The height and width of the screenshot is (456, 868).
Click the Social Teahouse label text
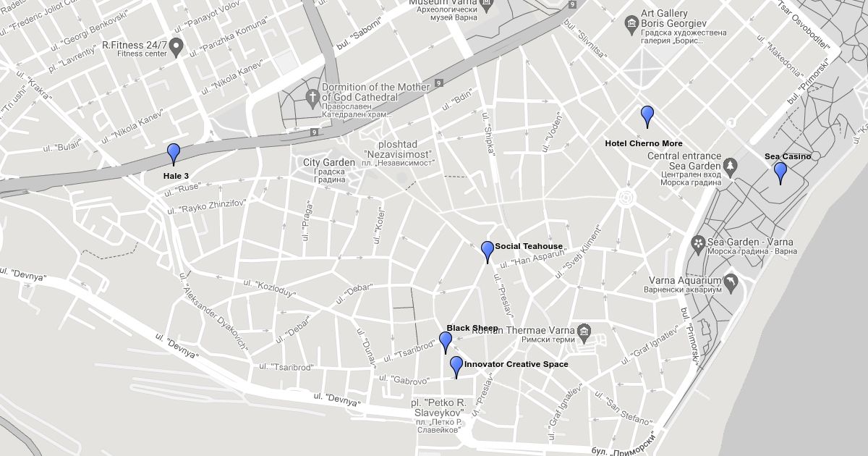pyautogui.click(x=529, y=247)
